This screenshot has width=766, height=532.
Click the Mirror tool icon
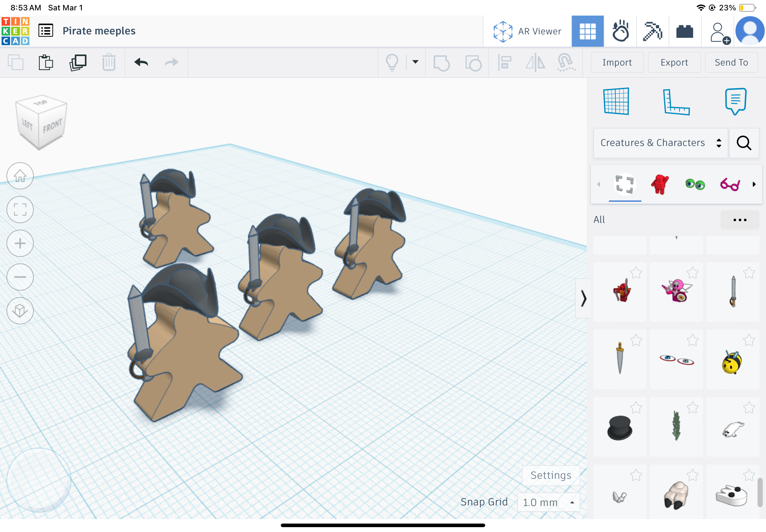pyautogui.click(x=535, y=62)
